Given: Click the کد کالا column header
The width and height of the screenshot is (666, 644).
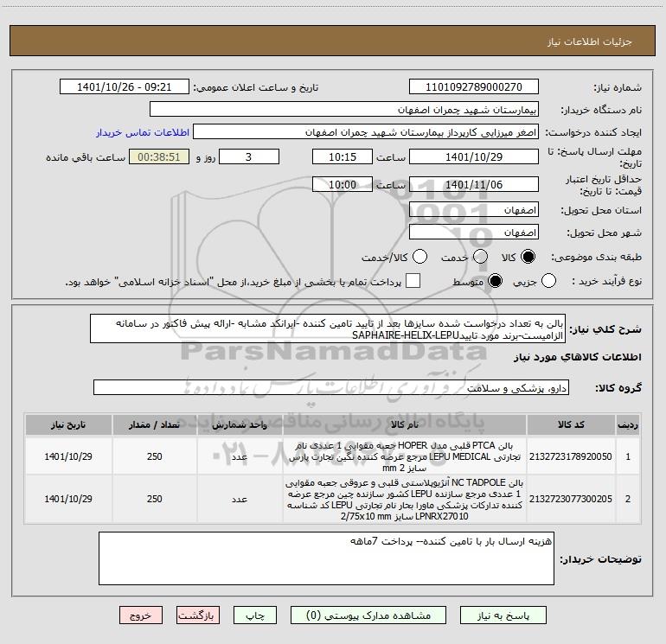Looking at the screenshot, I should [571, 425].
